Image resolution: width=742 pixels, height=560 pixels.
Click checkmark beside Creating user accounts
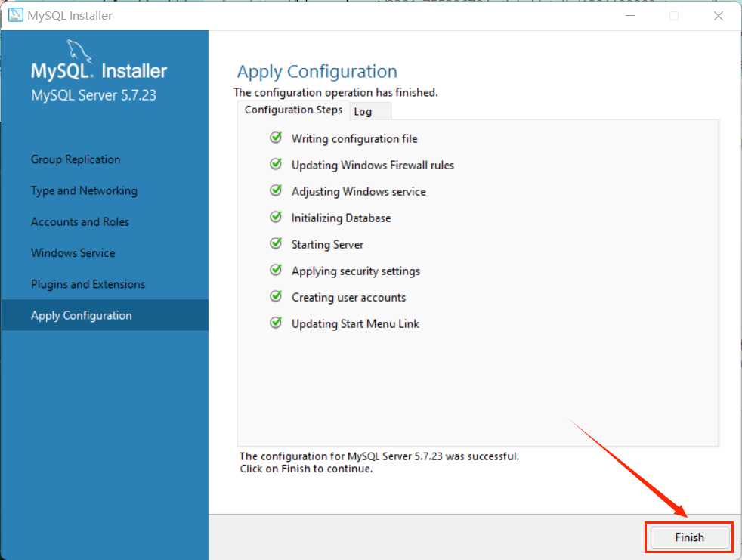point(276,296)
